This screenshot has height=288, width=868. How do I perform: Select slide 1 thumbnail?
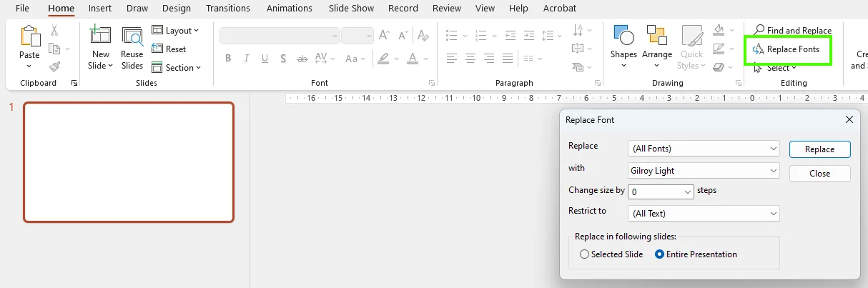coord(129,162)
